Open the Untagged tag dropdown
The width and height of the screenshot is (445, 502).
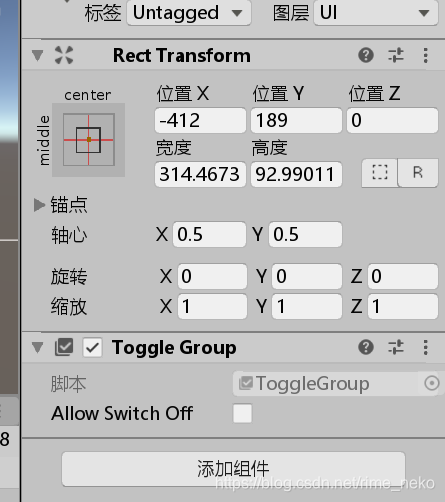click(189, 13)
